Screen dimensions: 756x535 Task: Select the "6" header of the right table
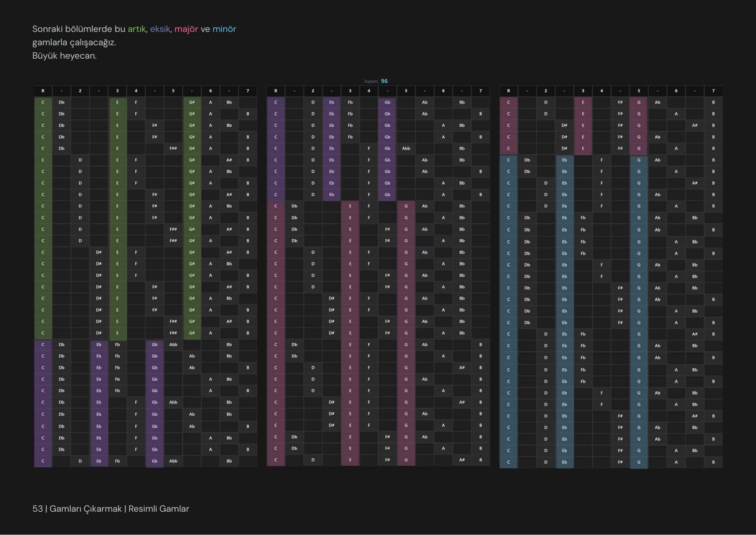point(676,91)
